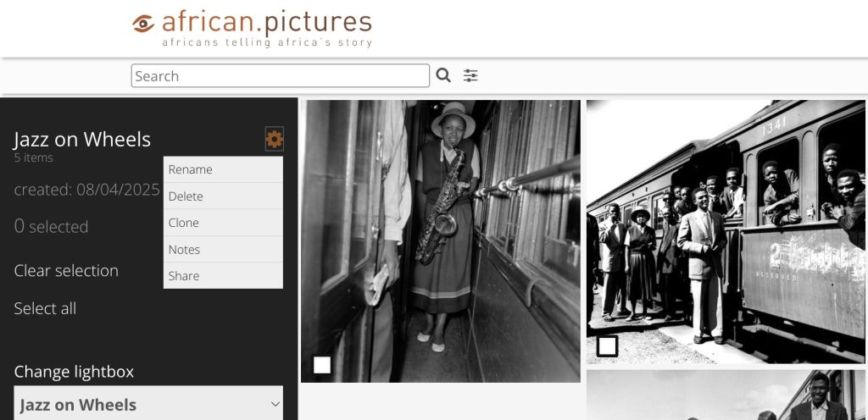The image size is (868, 420).
Task: Open the partially visible smiling man photo
Action: (726, 395)
